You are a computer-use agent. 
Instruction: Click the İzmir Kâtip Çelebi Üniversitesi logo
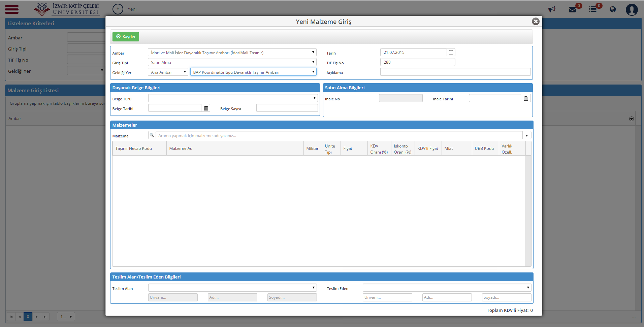pyautogui.click(x=67, y=9)
